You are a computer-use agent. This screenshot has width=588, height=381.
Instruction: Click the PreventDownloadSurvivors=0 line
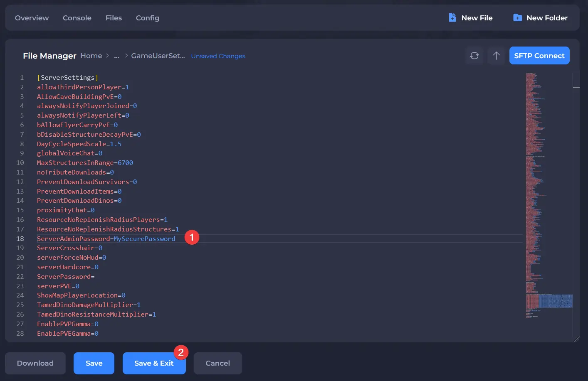[87, 182]
